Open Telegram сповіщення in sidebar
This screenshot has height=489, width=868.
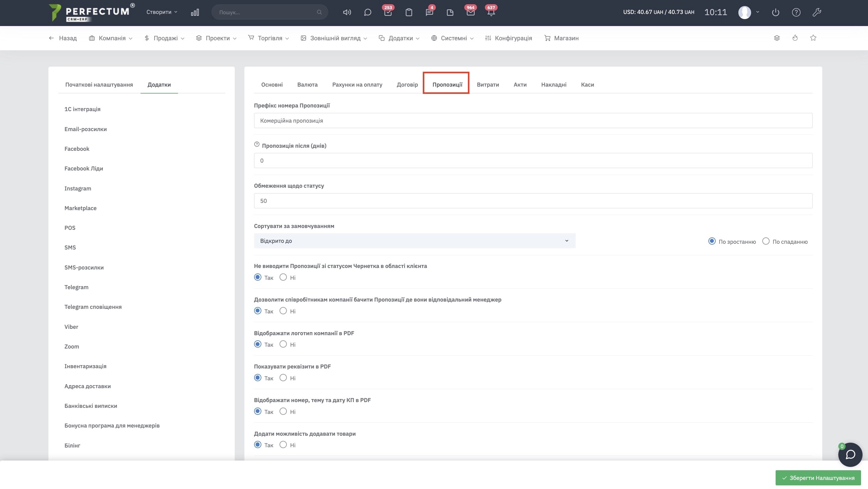pos(93,307)
